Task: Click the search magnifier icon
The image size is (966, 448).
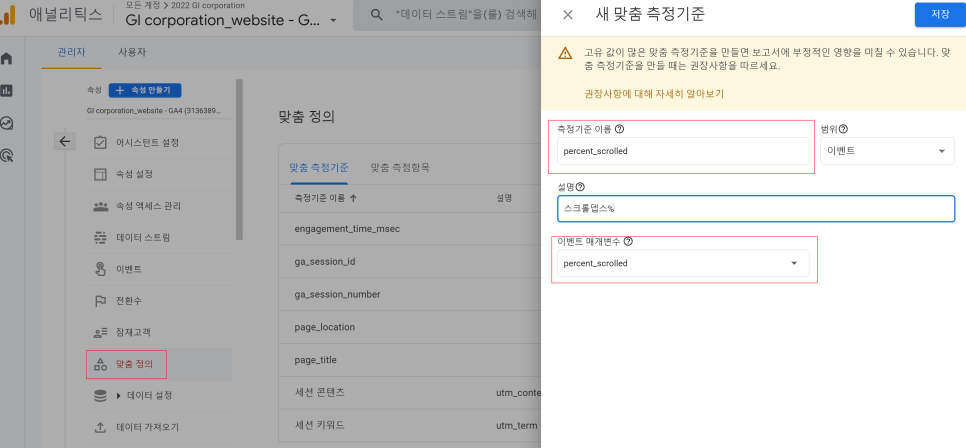Action: 376,15
